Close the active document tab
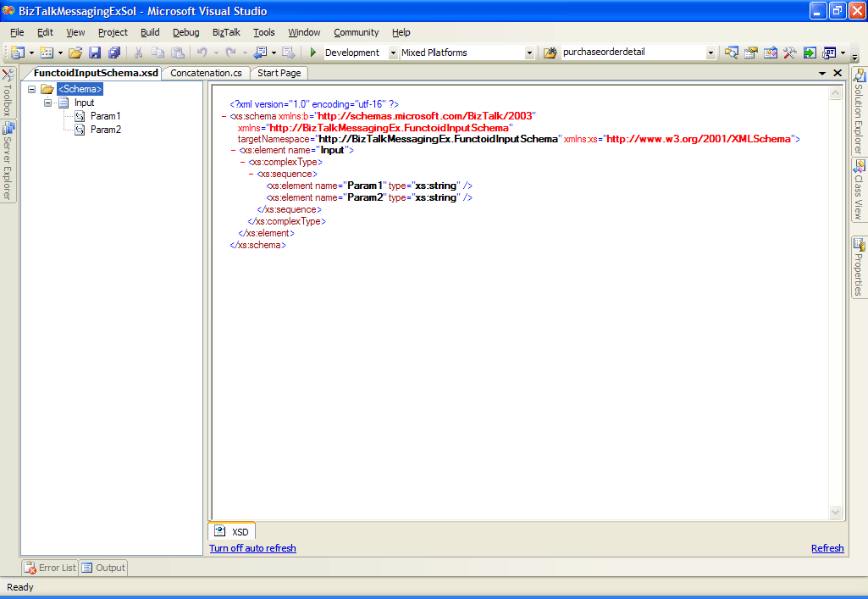Viewport: 868px width, 599px height. point(838,73)
